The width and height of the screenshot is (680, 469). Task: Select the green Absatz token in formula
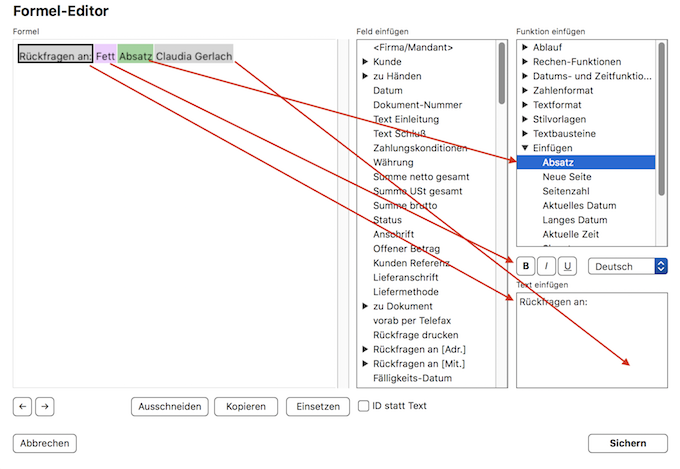pos(135,56)
